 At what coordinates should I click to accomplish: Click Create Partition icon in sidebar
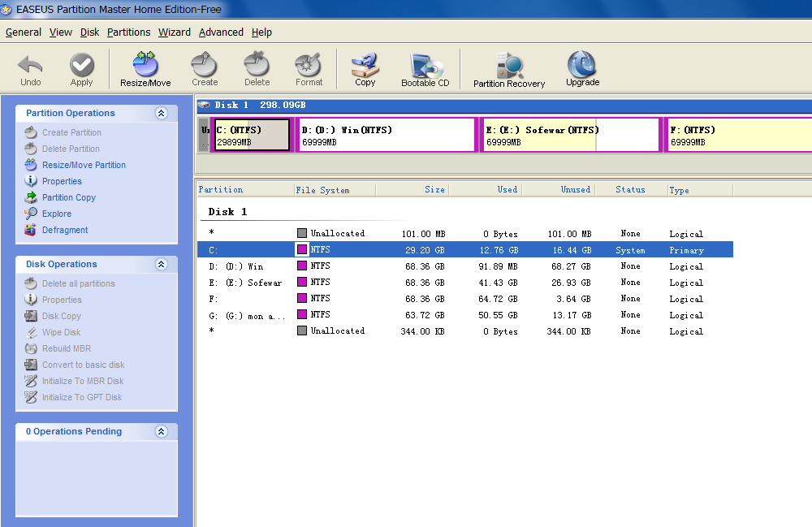31,132
